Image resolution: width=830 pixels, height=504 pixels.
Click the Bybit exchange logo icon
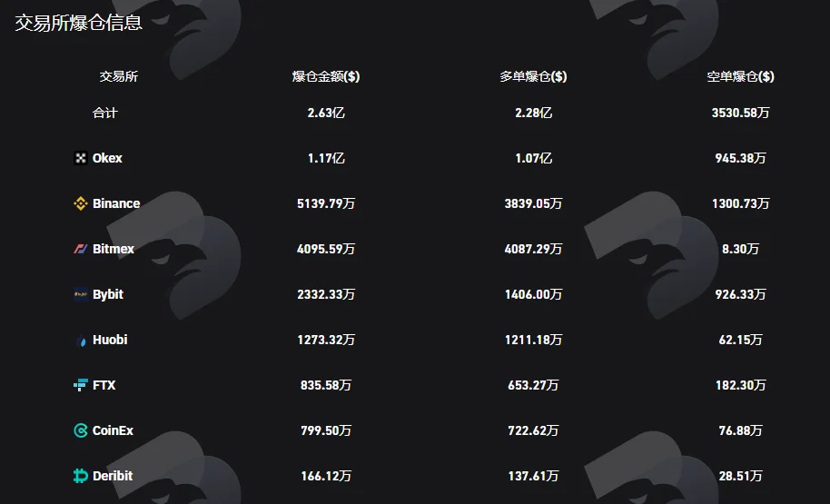tap(81, 294)
